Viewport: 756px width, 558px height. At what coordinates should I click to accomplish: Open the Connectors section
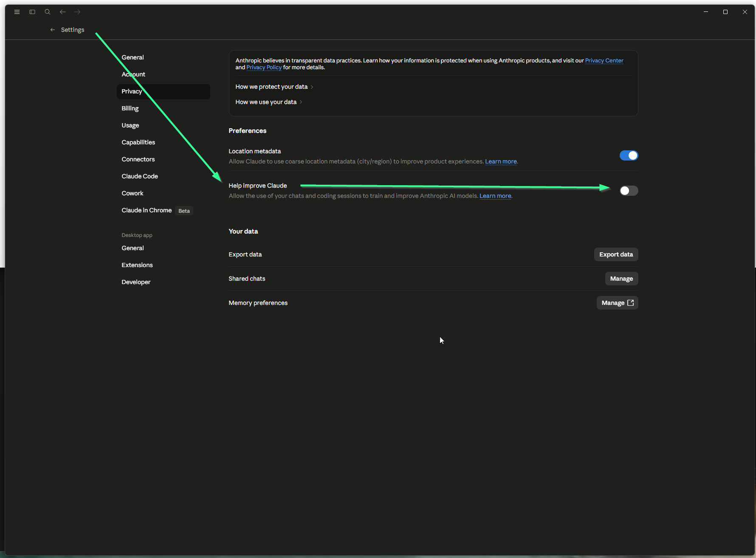click(x=164, y=159)
